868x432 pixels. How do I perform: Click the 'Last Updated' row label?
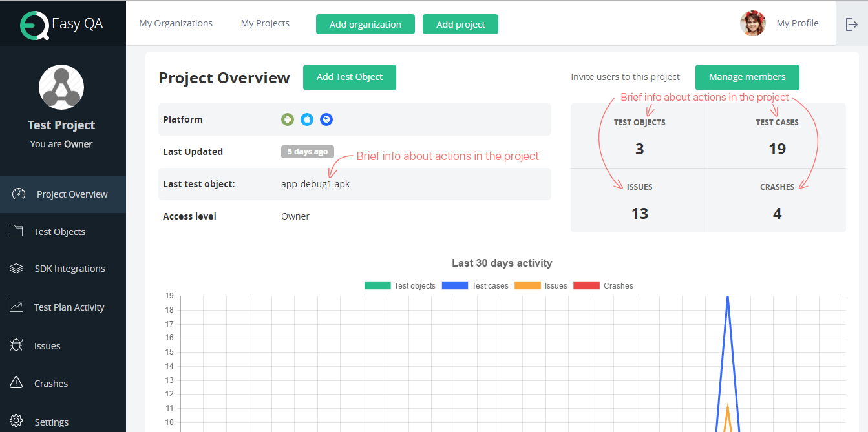193,152
